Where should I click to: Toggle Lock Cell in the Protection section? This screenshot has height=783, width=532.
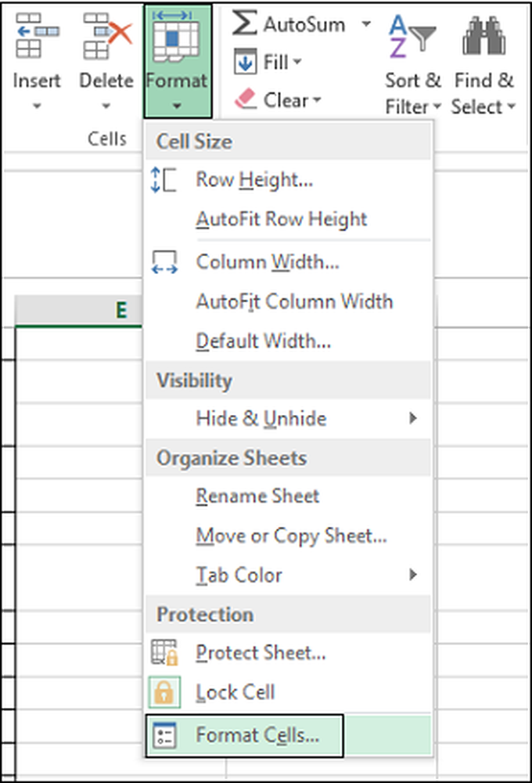point(235,692)
